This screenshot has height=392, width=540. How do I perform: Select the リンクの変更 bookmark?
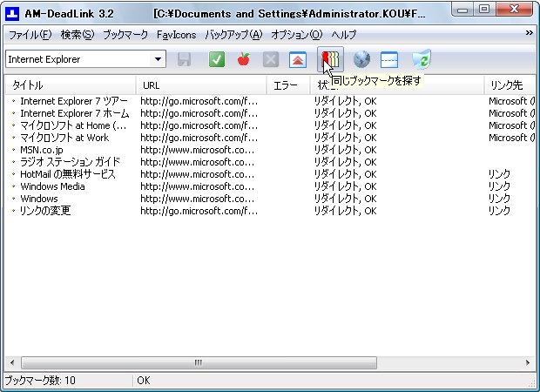45,211
